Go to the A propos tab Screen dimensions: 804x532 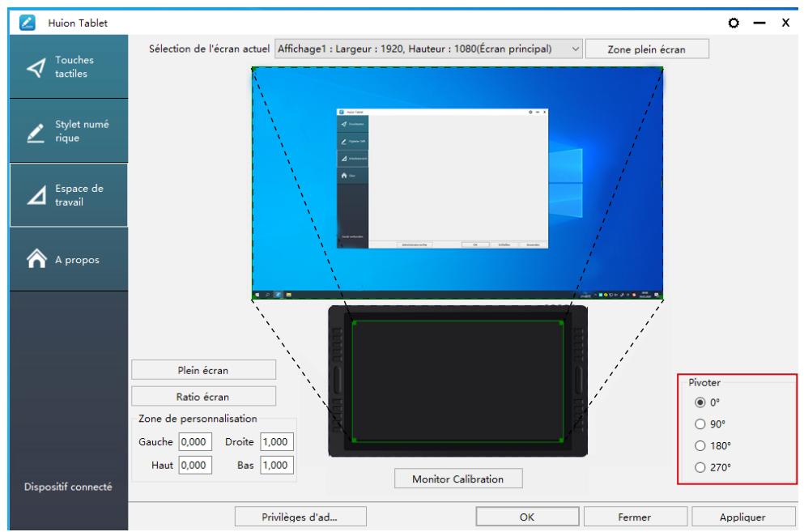69,259
